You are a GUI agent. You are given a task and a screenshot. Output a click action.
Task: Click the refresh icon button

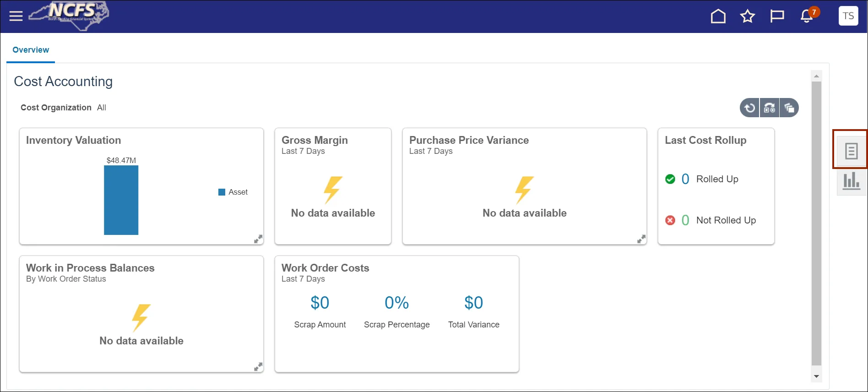pos(749,108)
